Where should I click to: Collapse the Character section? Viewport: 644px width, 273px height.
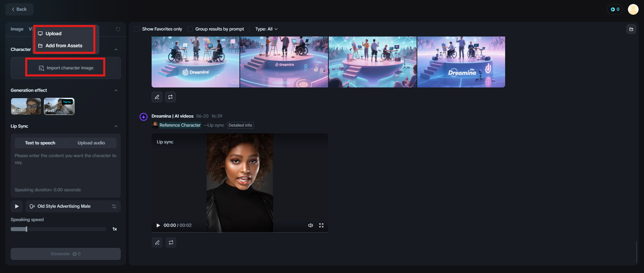(116, 50)
